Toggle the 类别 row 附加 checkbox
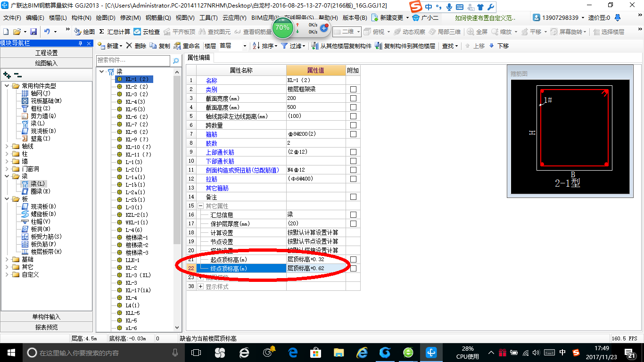 click(353, 90)
